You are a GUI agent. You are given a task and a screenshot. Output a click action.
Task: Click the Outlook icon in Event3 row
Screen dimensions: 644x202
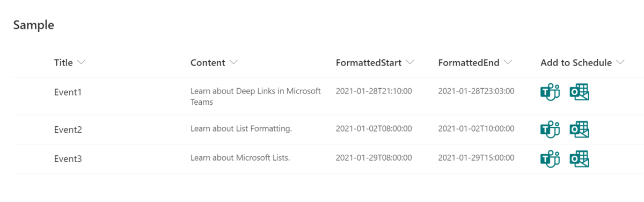[579, 159]
